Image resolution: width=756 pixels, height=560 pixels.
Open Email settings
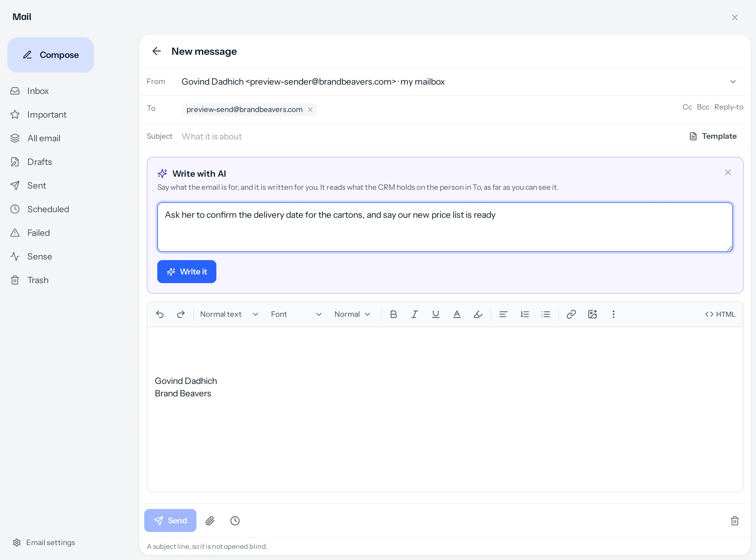[44, 542]
